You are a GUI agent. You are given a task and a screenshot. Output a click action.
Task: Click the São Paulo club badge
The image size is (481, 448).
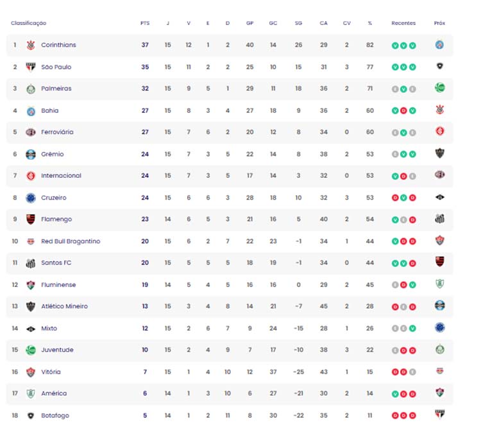pos(31,67)
